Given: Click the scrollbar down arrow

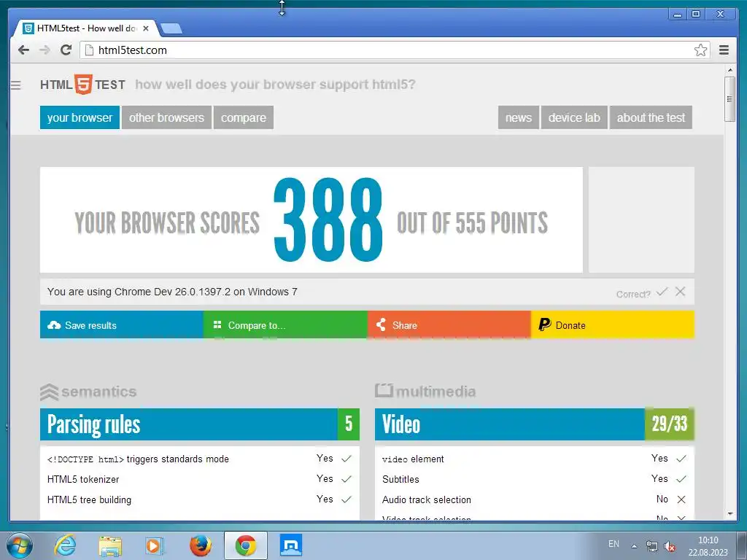Looking at the screenshot, I should [729, 514].
